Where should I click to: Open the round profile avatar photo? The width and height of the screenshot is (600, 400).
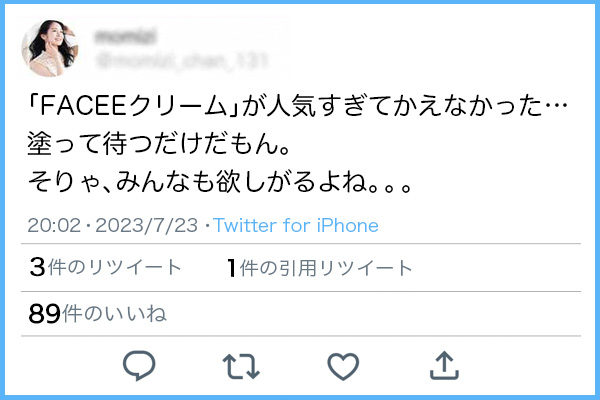click(50, 48)
